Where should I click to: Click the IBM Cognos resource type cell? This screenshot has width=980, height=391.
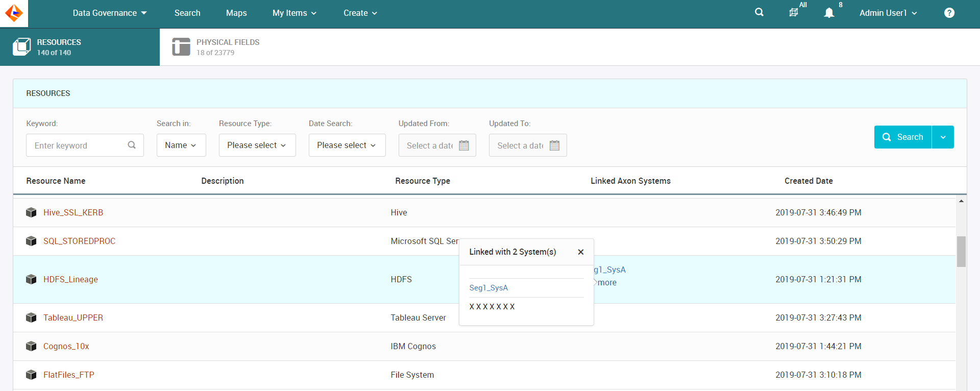[x=413, y=346]
